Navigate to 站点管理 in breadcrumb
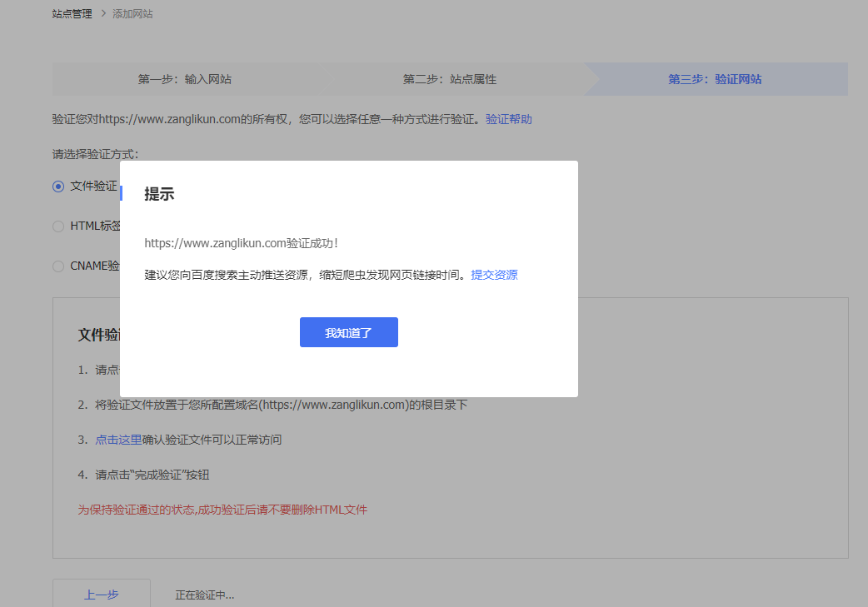This screenshot has width=868, height=607. pos(72,14)
